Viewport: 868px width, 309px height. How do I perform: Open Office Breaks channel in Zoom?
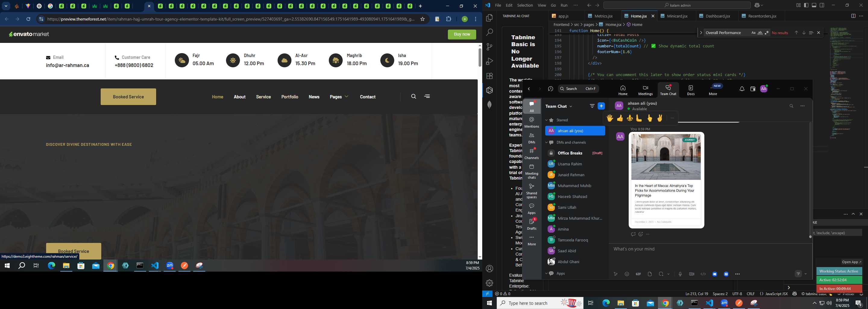point(575,153)
